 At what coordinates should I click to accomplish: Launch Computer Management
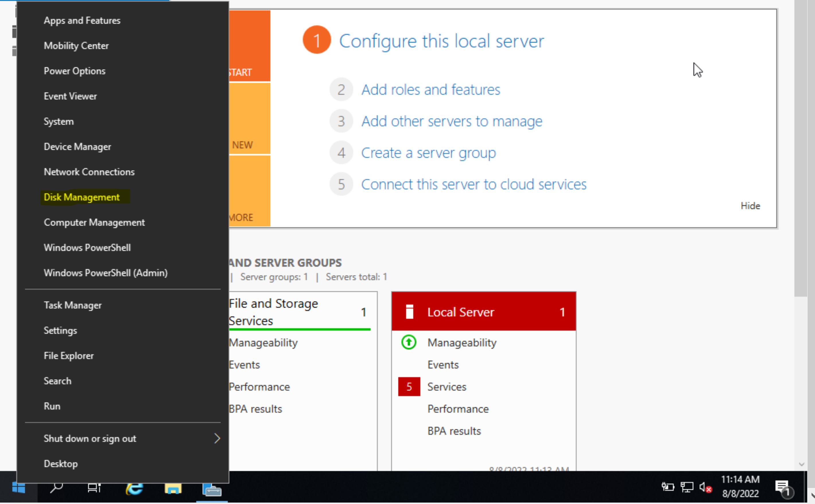point(94,222)
